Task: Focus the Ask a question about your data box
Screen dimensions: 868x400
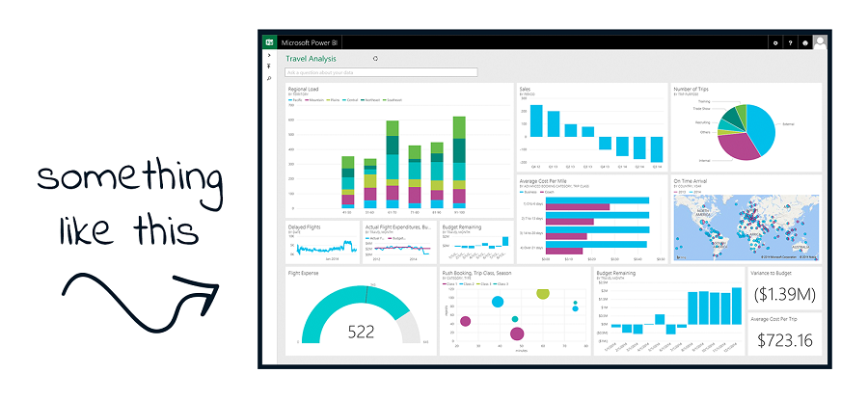Action: (381, 72)
